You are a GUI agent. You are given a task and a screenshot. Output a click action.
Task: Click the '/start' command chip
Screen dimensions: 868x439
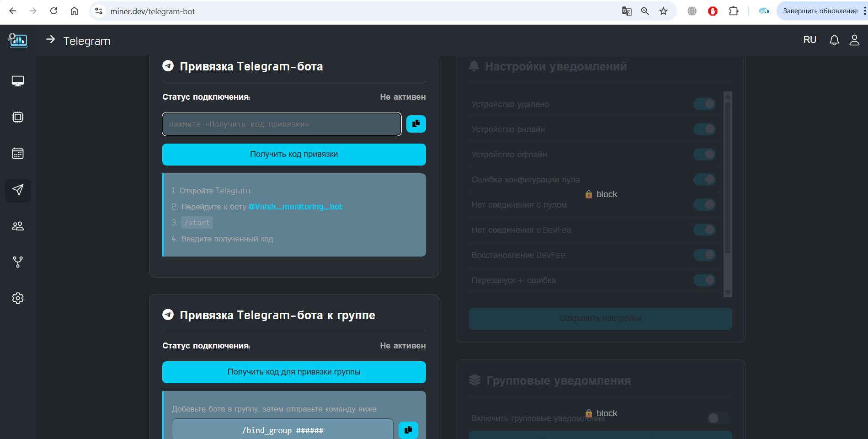[197, 223]
